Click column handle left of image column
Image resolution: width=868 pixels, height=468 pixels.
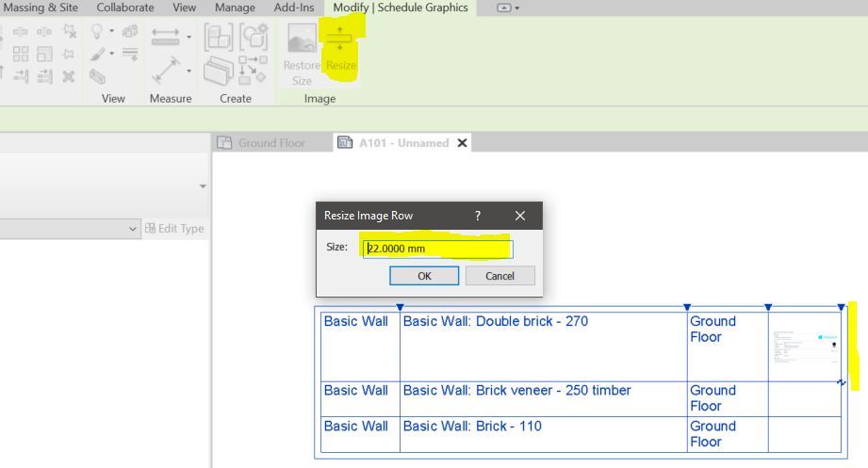[768, 308]
